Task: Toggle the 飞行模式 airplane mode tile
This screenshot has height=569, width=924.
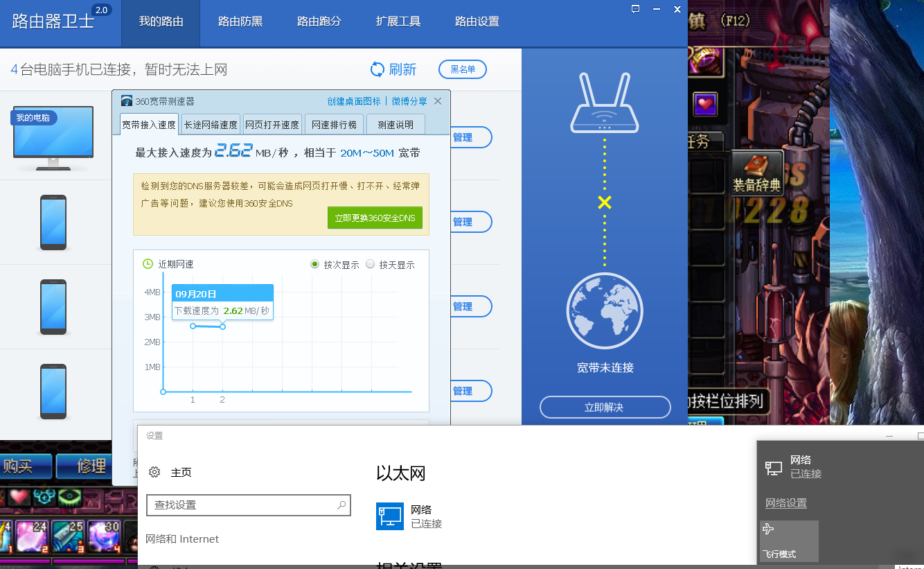Action: point(789,541)
